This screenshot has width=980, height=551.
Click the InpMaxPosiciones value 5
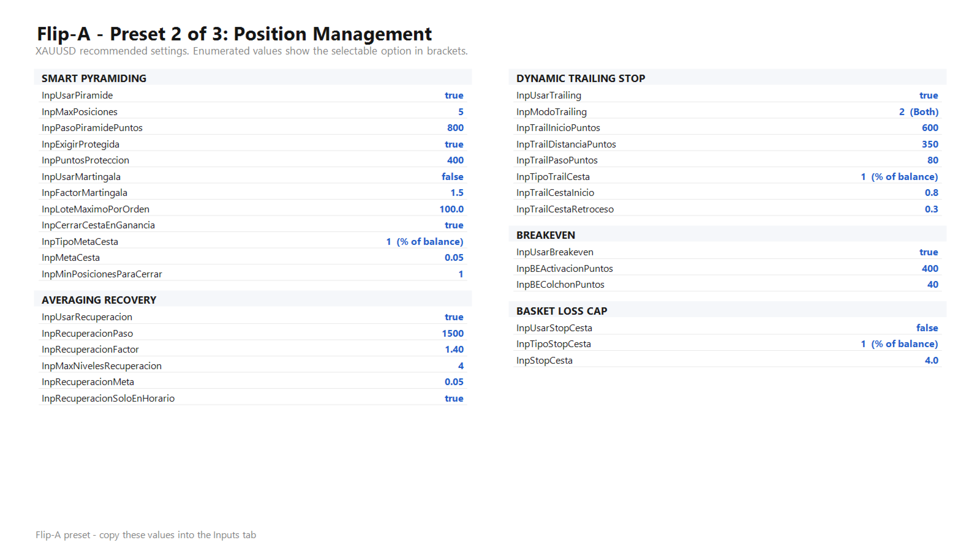(x=461, y=112)
